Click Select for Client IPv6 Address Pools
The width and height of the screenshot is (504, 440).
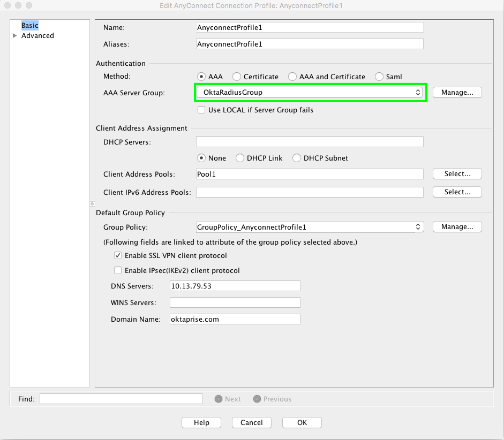coord(457,192)
